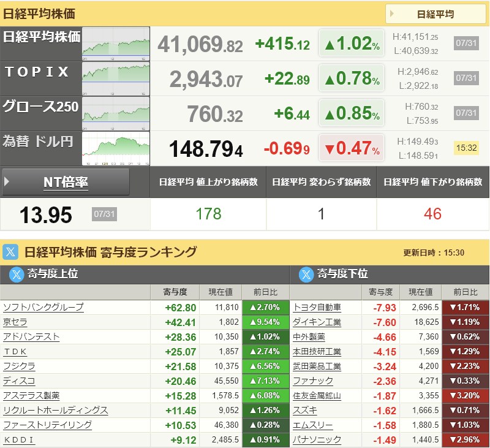This screenshot has width=490, height=448.
Task: Click the X icon beside 日経平均株価 寄与度ランキング
Action: (x=10, y=252)
